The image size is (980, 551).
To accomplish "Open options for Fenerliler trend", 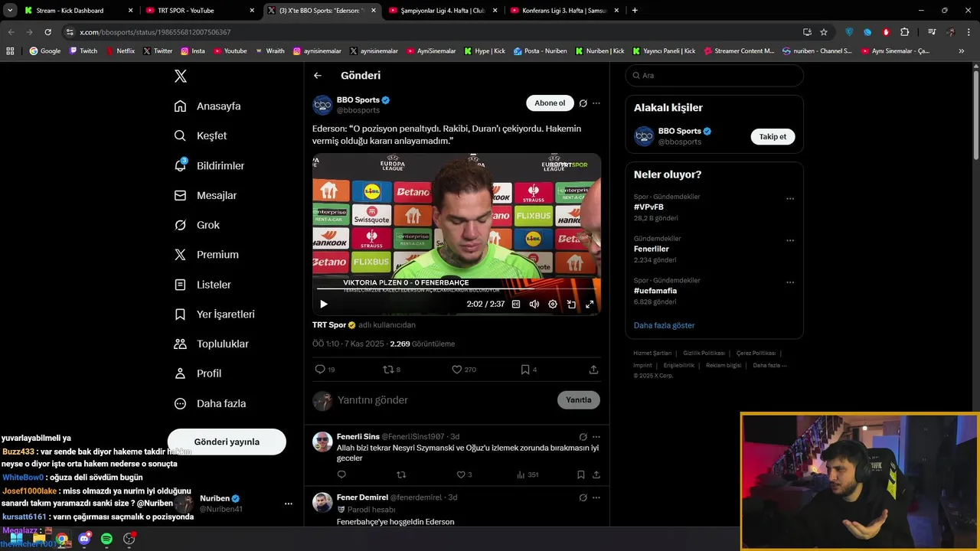I will tap(790, 240).
